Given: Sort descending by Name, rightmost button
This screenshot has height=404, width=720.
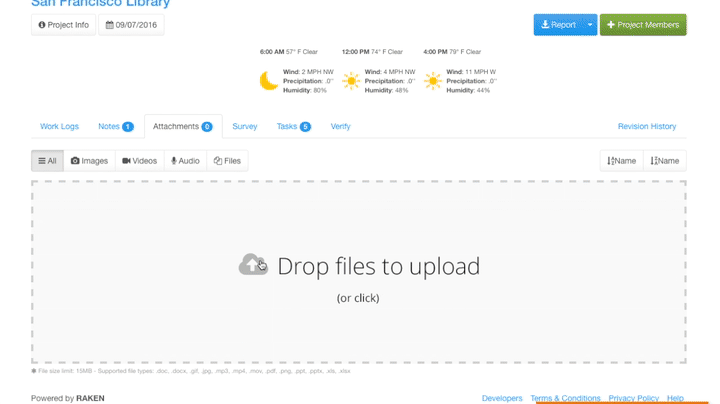Looking at the screenshot, I should pos(664,161).
